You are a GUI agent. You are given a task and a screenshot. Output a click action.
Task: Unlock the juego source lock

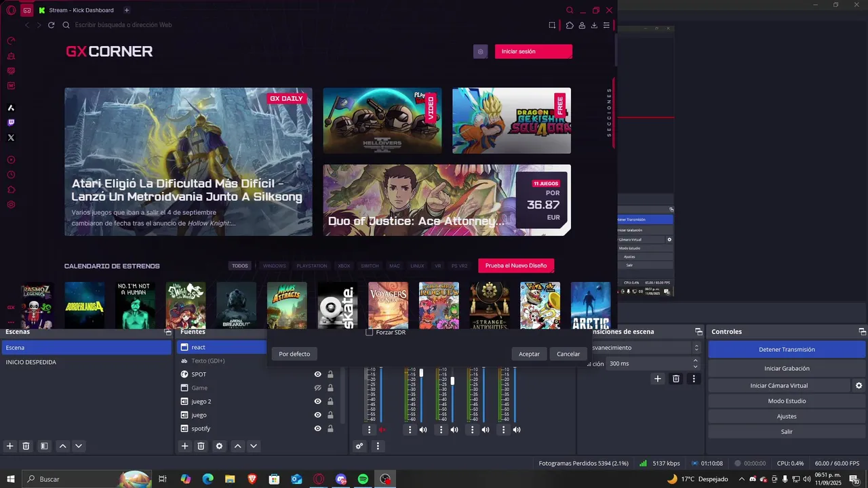330,415
